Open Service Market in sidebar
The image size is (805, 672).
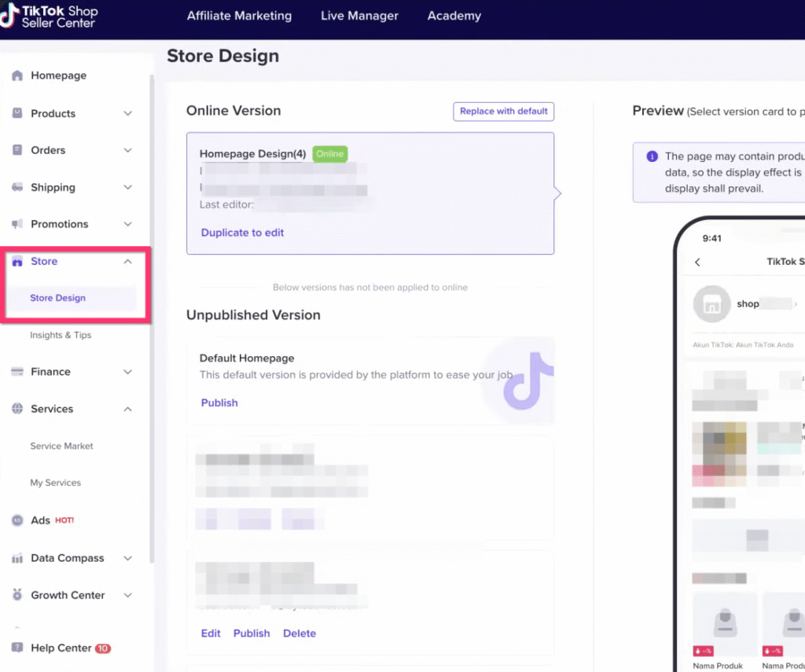61,446
